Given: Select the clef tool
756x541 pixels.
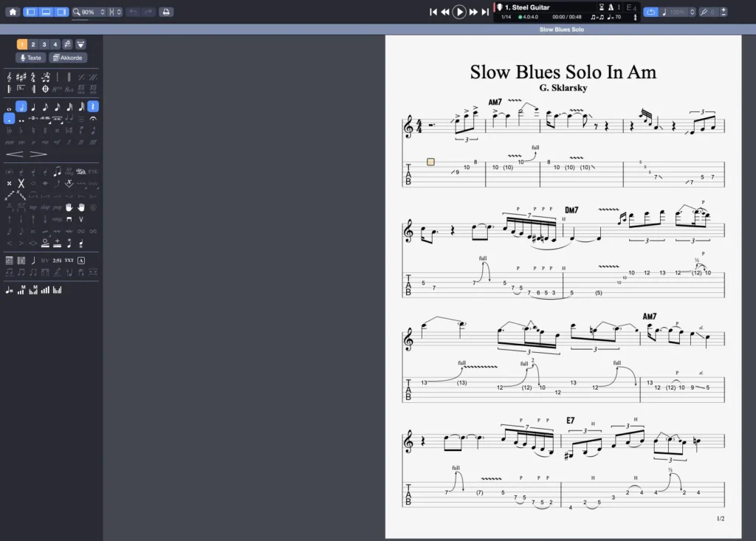Looking at the screenshot, I should 9,77.
